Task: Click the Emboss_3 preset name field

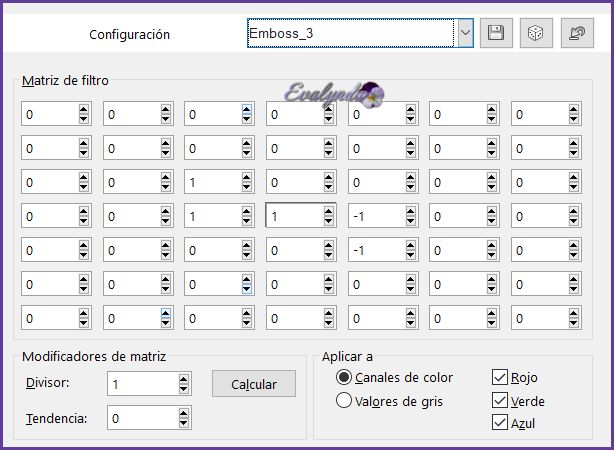Action: click(x=350, y=33)
